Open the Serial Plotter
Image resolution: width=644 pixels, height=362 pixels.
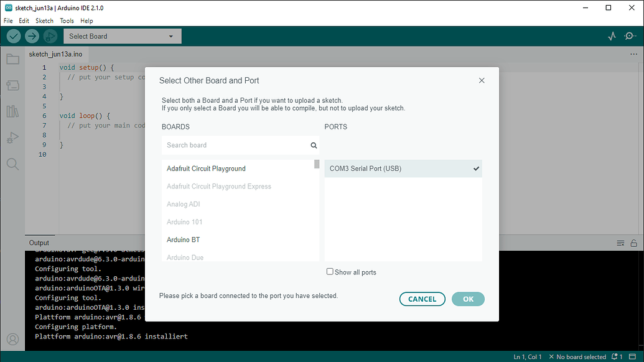pos(612,36)
